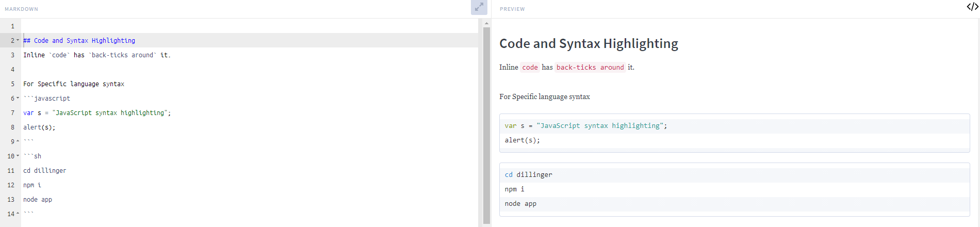Click 'alert(s);' in preview code block

522,140
